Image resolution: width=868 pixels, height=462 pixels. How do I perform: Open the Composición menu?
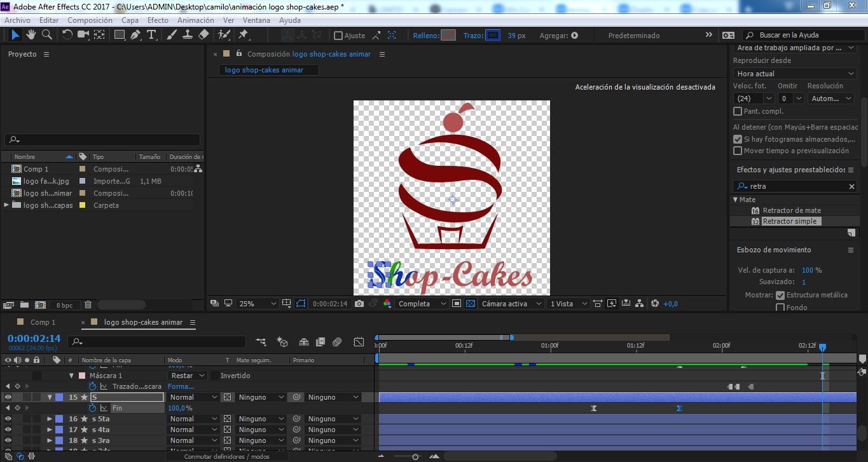pyautogui.click(x=90, y=20)
